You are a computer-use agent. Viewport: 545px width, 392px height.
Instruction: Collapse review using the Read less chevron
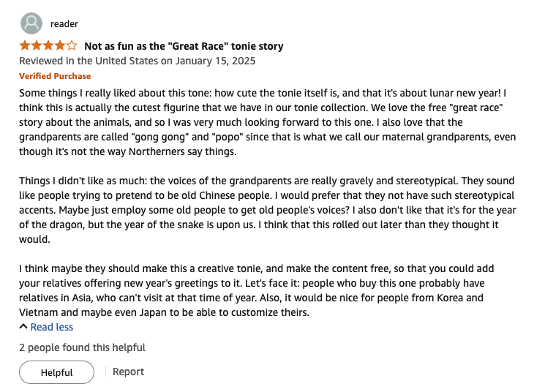click(23, 327)
